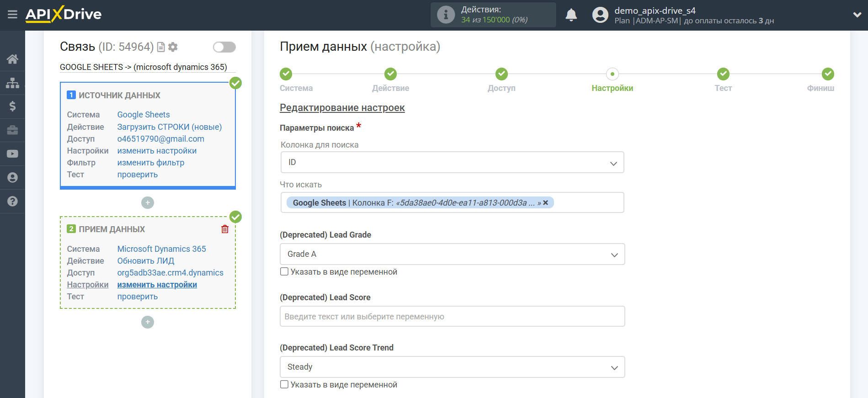Screen dimensions: 868x398
Task: Click receiver проверить test link
Action: (138, 297)
